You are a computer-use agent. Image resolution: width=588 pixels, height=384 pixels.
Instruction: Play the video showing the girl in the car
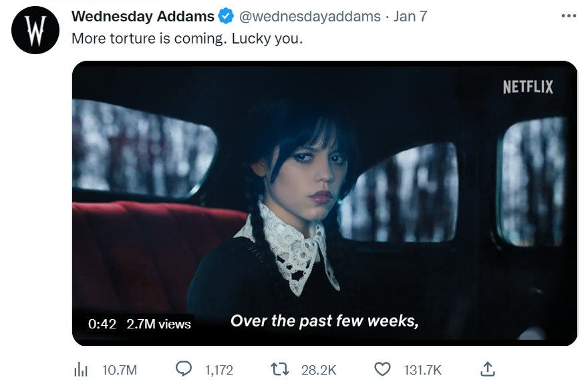point(325,203)
